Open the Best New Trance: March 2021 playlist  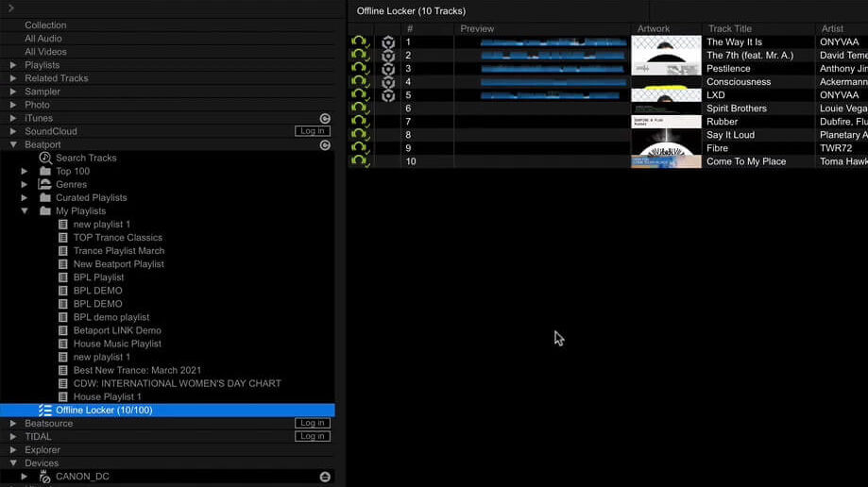click(x=137, y=371)
